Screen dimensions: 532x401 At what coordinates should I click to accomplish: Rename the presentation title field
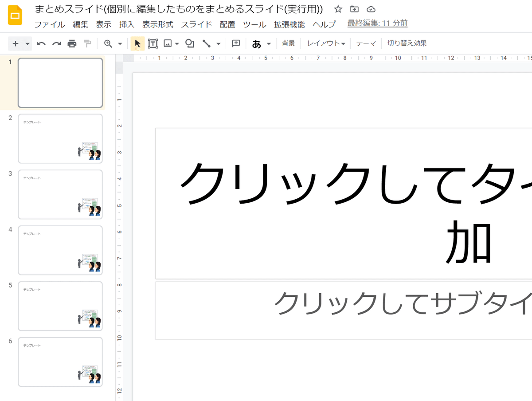pyautogui.click(x=179, y=9)
